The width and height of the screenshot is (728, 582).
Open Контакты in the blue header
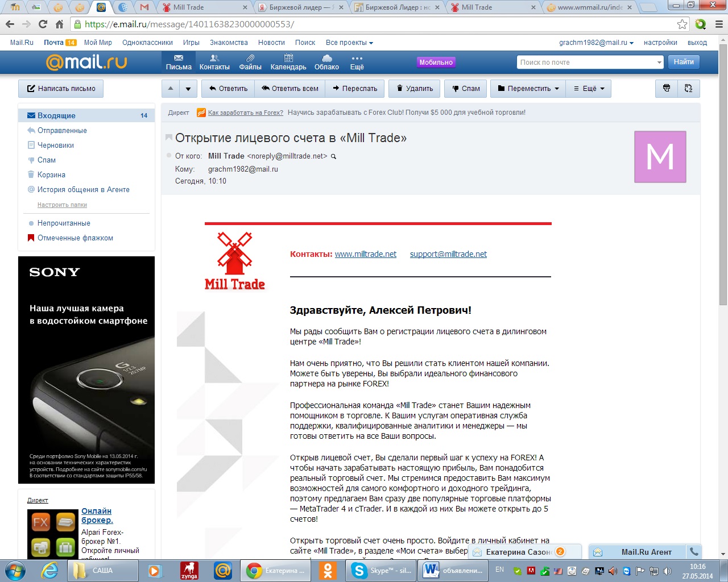tap(214, 63)
